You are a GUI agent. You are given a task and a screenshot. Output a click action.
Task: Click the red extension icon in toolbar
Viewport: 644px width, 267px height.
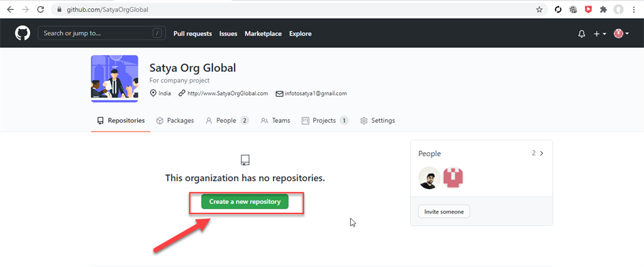pyautogui.click(x=589, y=10)
